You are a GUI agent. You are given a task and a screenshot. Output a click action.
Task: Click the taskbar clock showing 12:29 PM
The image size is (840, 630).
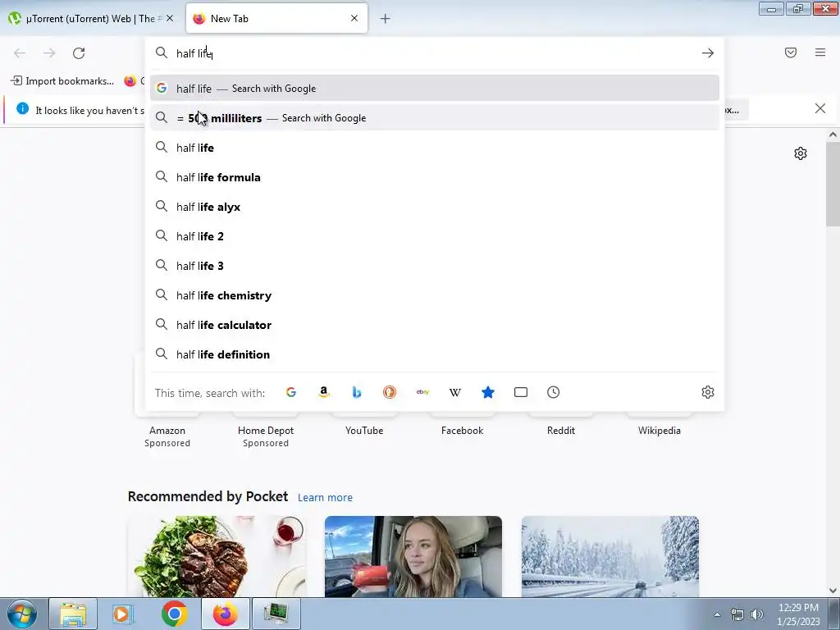pyautogui.click(x=798, y=614)
